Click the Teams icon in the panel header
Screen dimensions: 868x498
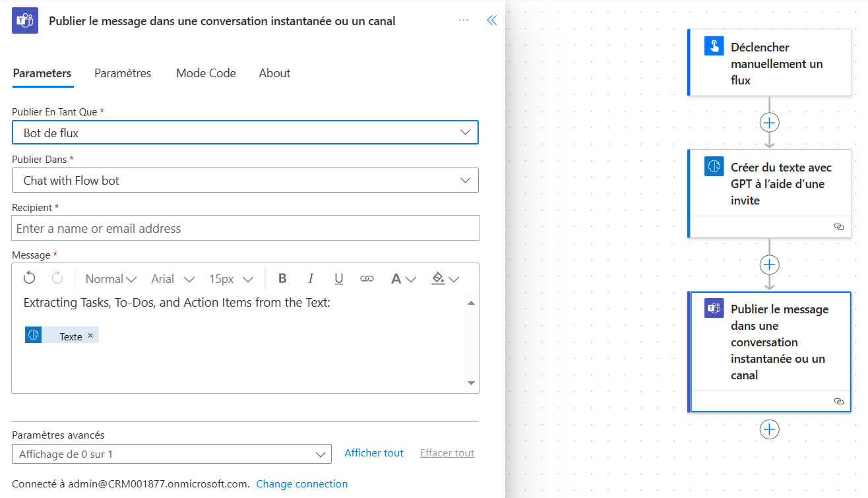(x=25, y=20)
